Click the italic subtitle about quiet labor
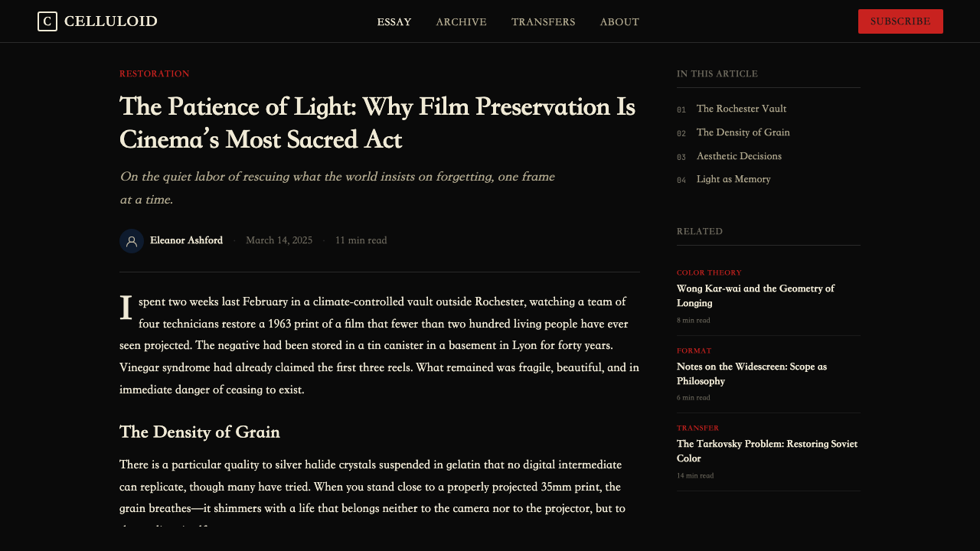Viewport: 980px width, 551px height. [x=337, y=187]
